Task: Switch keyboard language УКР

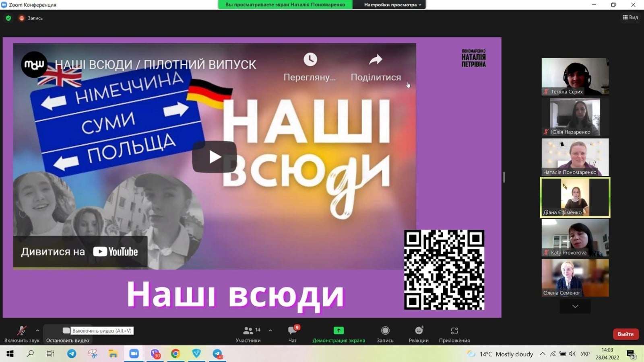Action: [585, 354]
